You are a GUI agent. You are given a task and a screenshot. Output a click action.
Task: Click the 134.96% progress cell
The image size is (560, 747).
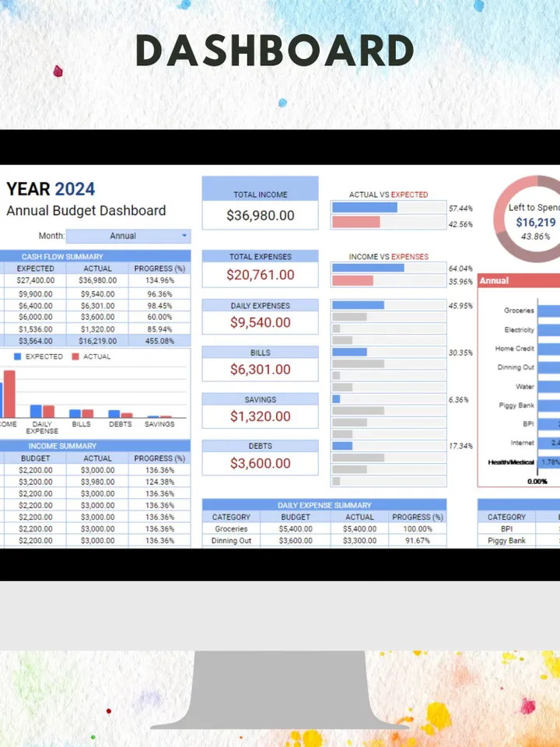tap(159, 281)
